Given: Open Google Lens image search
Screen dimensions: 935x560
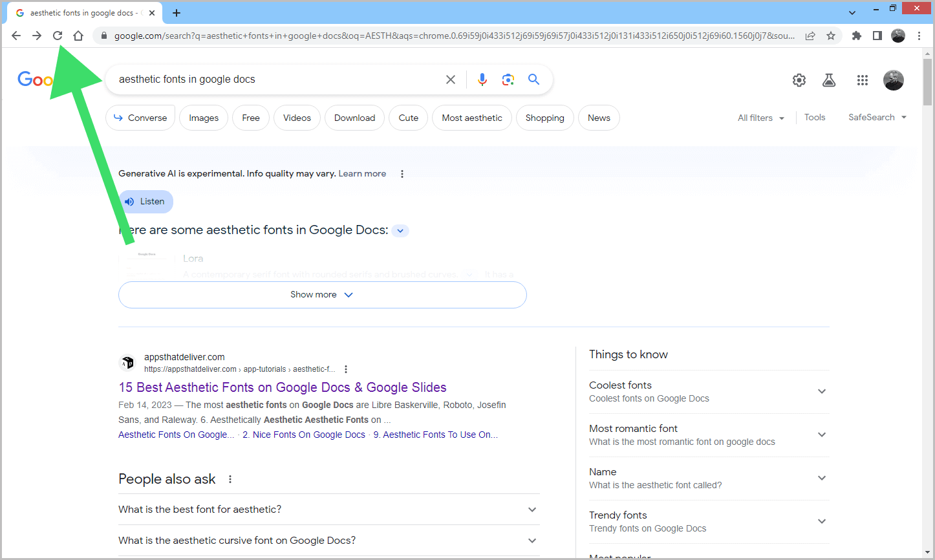Looking at the screenshot, I should click(x=508, y=79).
